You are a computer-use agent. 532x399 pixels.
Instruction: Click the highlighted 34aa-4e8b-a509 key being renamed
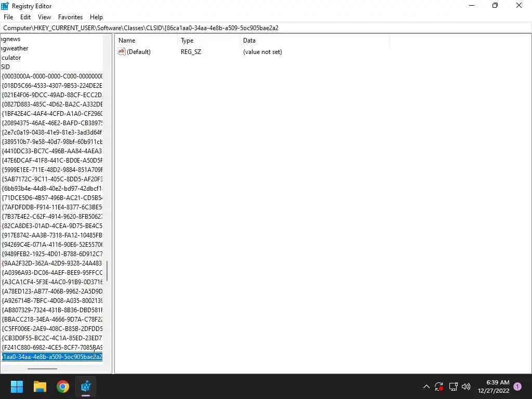[52, 357]
